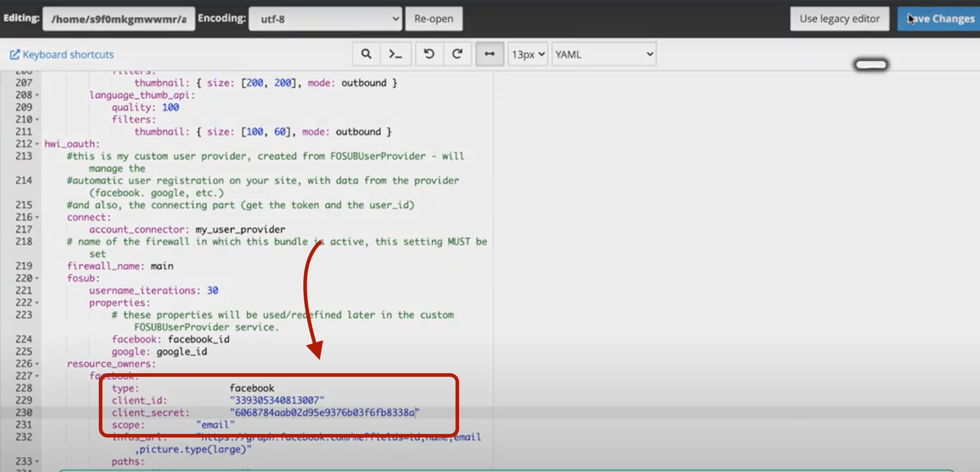980x472 pixels.
Task: Click the Keyboard shortcuts external link icon
Action: [14, 54]
